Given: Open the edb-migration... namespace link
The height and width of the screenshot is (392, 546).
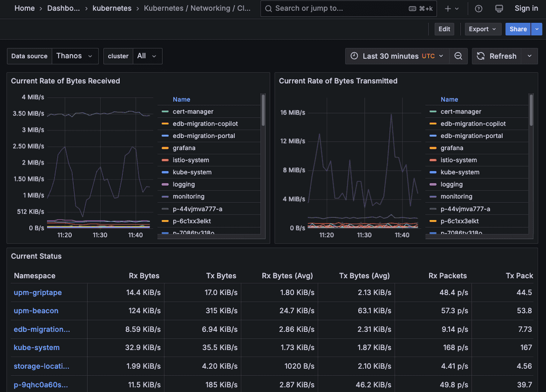Looking at the screenshot, I should [42, 329].
